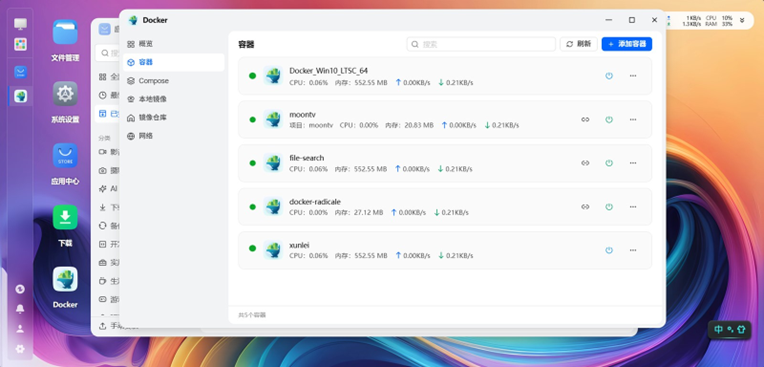Screen dimensions: 764x367
Task: Open the xunlei three-dot menu
Action: [x=633, y=250]
